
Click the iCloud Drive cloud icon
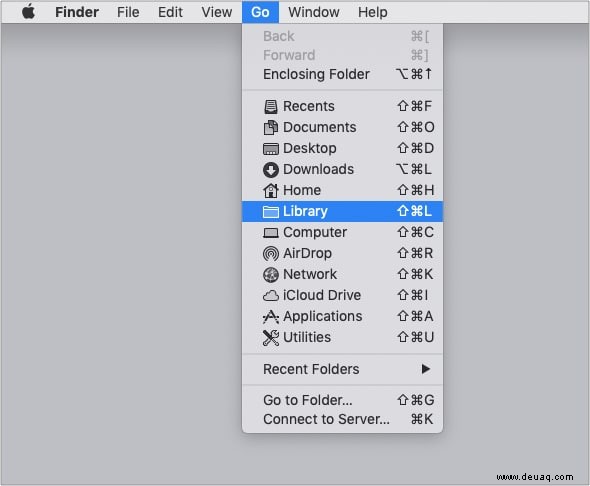[271, 296]
